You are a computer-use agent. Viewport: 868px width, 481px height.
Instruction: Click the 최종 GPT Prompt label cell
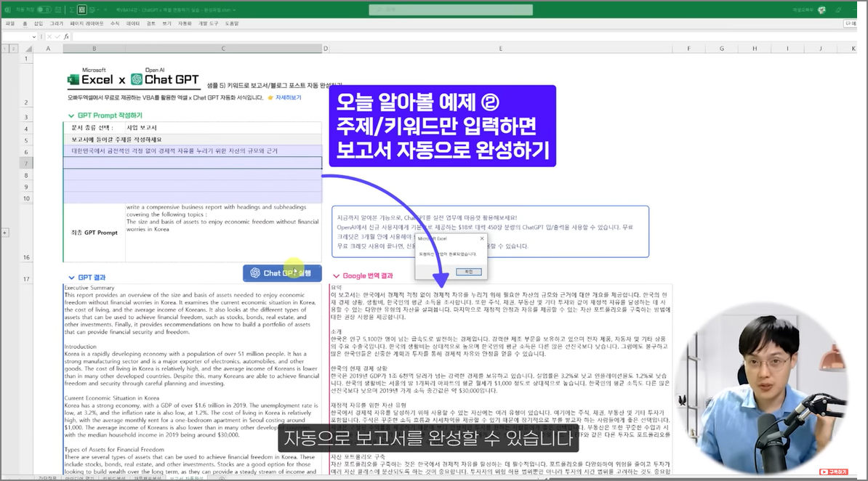(95, 233)
